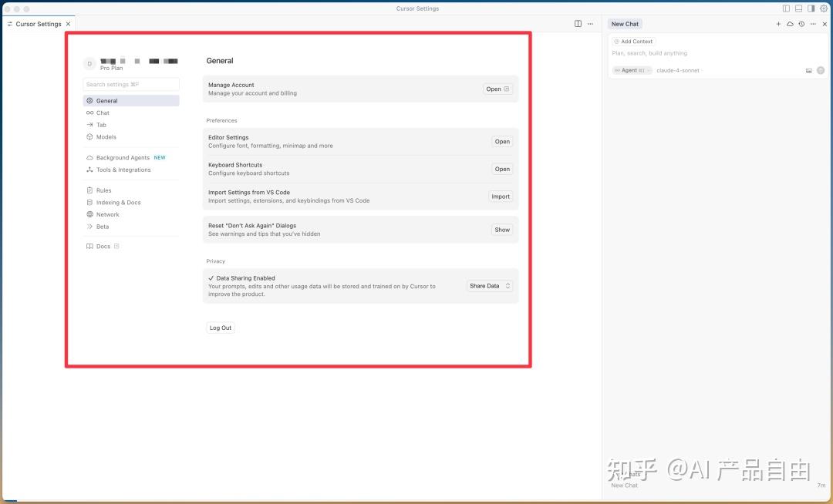833x504 pixels.
Task: Open Keyboard Shortcuts
Action: pyautogui.click(x=502, y=170)
